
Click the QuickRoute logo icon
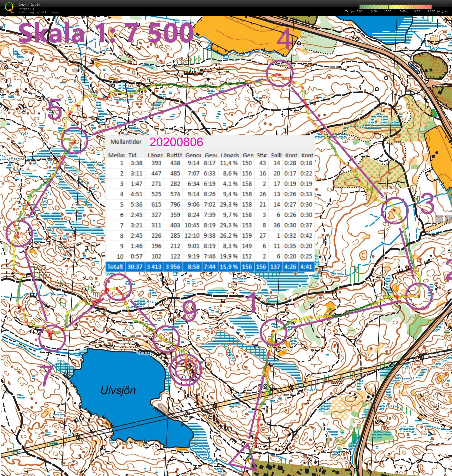pyautogui.click(x=9, y=7)
